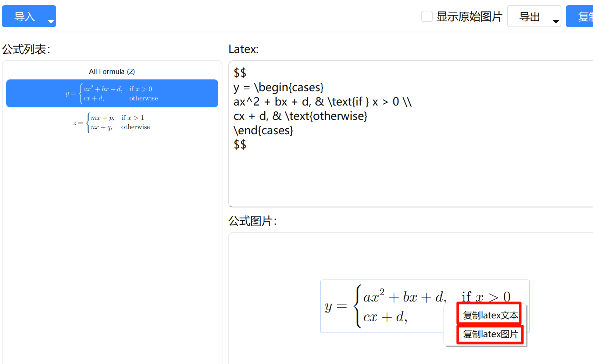The width and height of the screenshot is (593, 364).
Task: Select the z = mx + p formula item
Action: (112, 122)
